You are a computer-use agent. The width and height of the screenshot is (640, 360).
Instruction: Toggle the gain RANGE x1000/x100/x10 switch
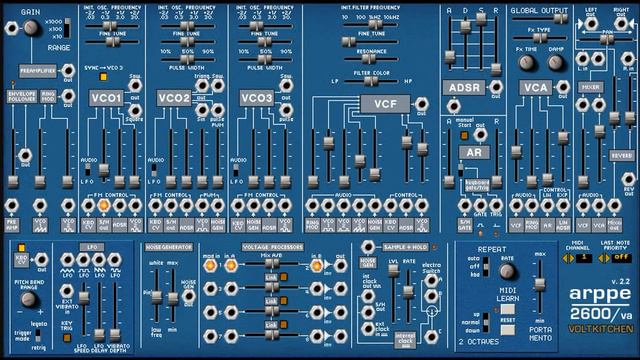coord(67,28)
